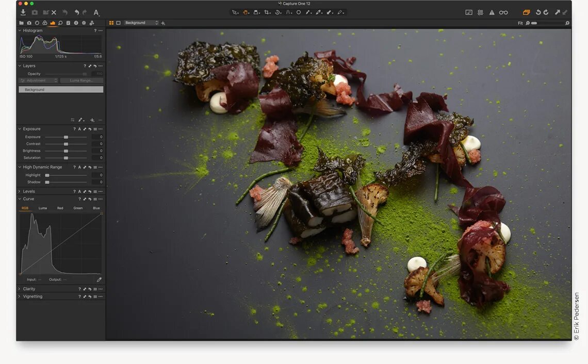Image resolution: width=588 pixels, height=364 pixels.
Task: Open the Metadata info tool tab
Action: tap(76, 23)
